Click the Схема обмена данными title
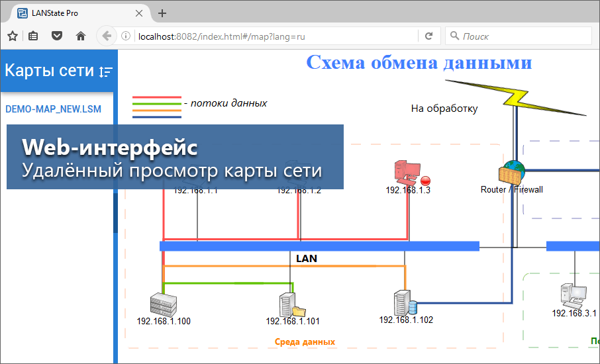 419,62
